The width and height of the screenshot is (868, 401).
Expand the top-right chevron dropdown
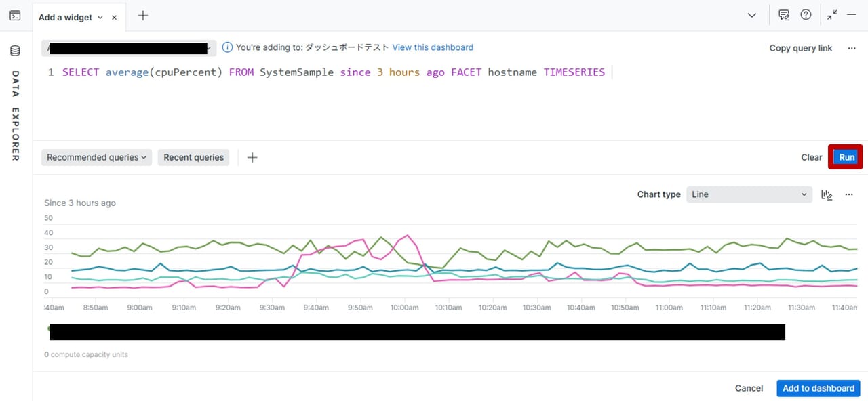(x=752, y=15)
